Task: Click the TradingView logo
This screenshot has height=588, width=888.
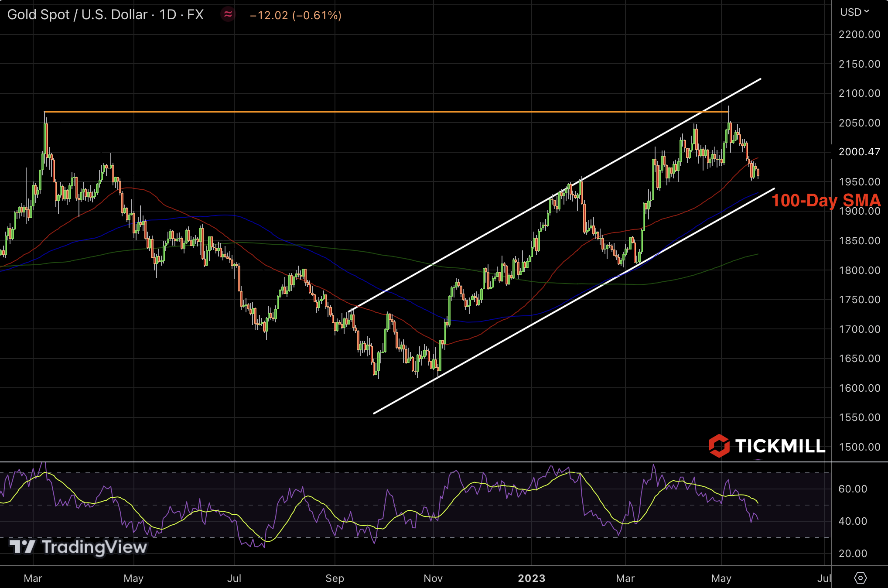Action: pos(79,547)
